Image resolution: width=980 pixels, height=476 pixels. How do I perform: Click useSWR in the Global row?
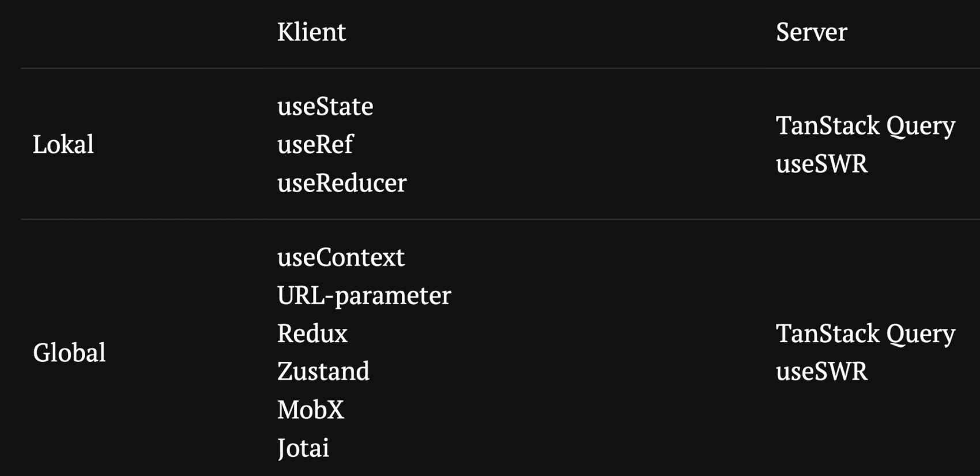(821, 372)
